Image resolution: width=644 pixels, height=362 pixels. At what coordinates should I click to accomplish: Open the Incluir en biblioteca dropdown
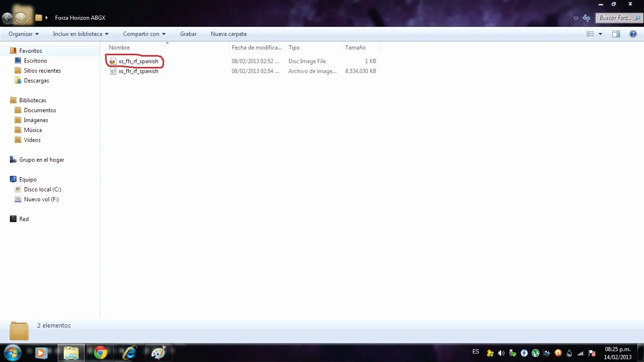point(81,34)
